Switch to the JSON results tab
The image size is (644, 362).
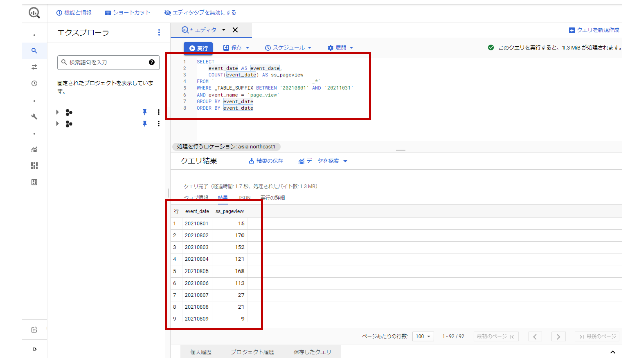(x=244, y=198)
